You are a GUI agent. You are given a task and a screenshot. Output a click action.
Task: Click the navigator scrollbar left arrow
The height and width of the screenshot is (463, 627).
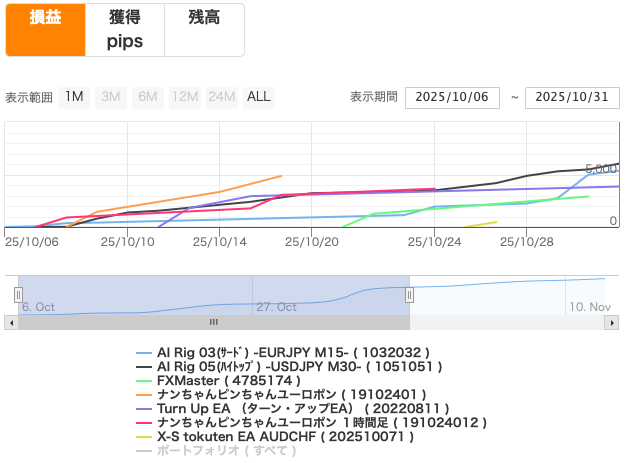point(10,322)
